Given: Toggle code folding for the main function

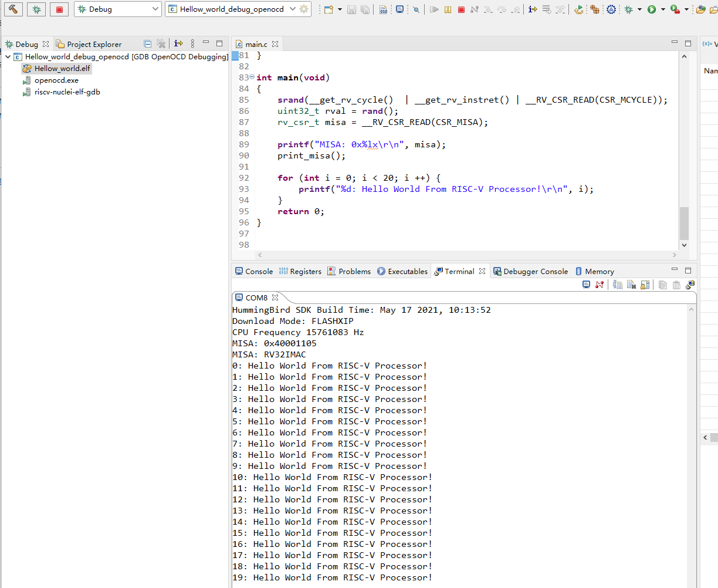Looking at the screenshot, I should [252, 77].
